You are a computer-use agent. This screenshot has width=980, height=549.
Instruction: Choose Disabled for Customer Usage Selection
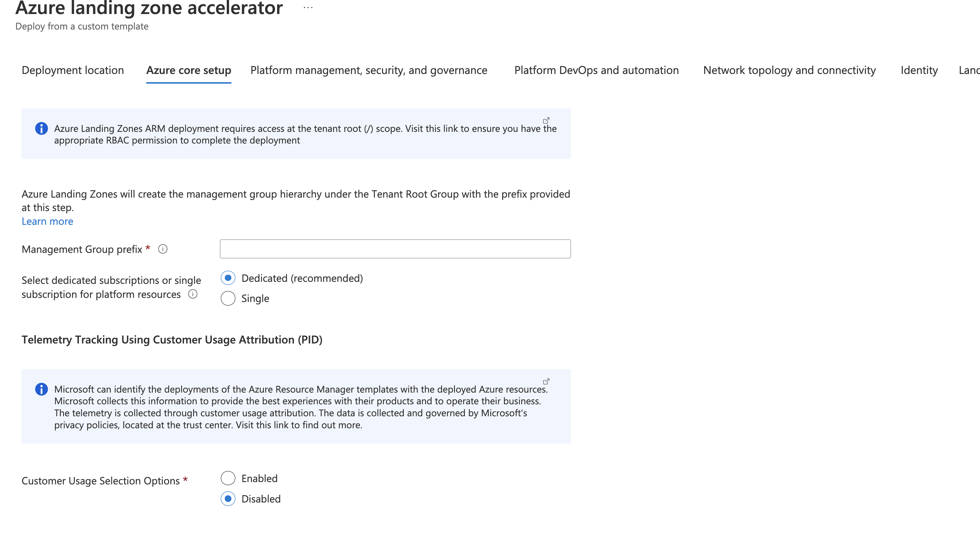(228, 498)
